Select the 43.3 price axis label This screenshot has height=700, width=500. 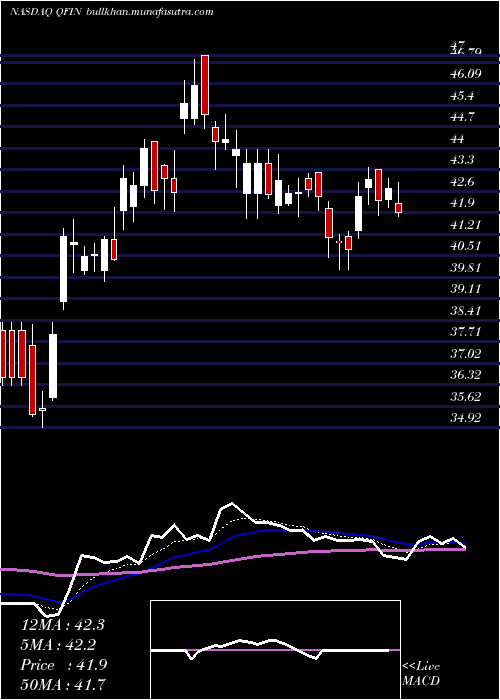point(462,160)
